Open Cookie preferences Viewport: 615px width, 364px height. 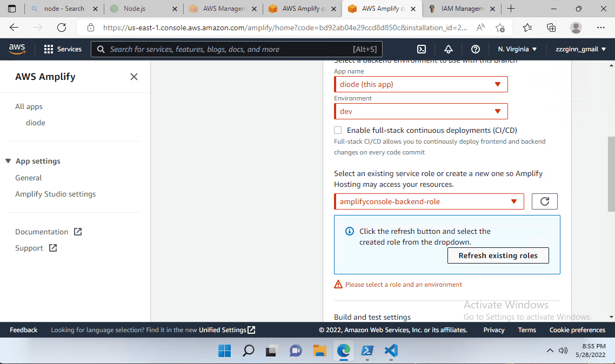[x=577, y=330]
